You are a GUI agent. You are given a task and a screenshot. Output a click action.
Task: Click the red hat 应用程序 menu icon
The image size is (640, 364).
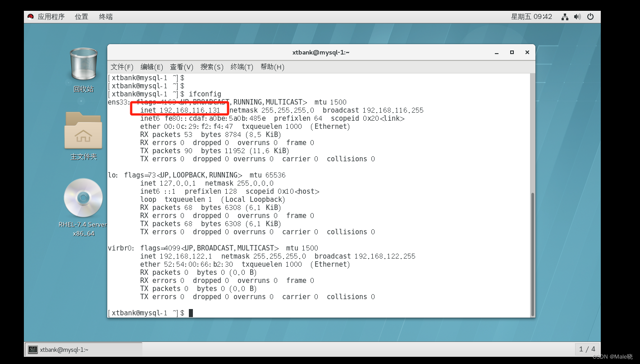pyautogui.click(x=31, y=16)
